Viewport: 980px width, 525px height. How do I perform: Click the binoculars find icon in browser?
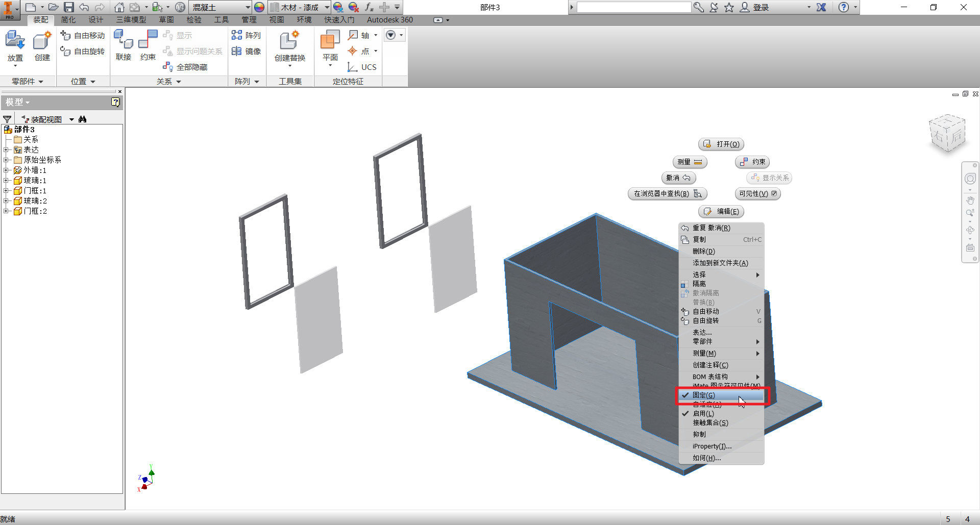point(83,119)
